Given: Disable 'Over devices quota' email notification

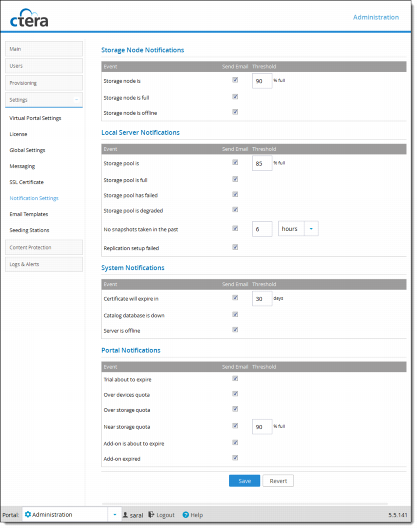Looking at the screenshot, I should pos(235,394).
